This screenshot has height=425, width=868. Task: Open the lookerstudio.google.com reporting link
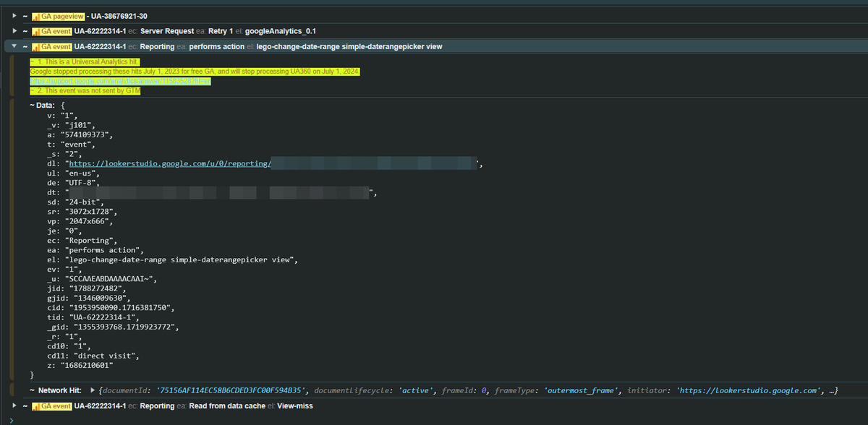(x=169, y=164)
